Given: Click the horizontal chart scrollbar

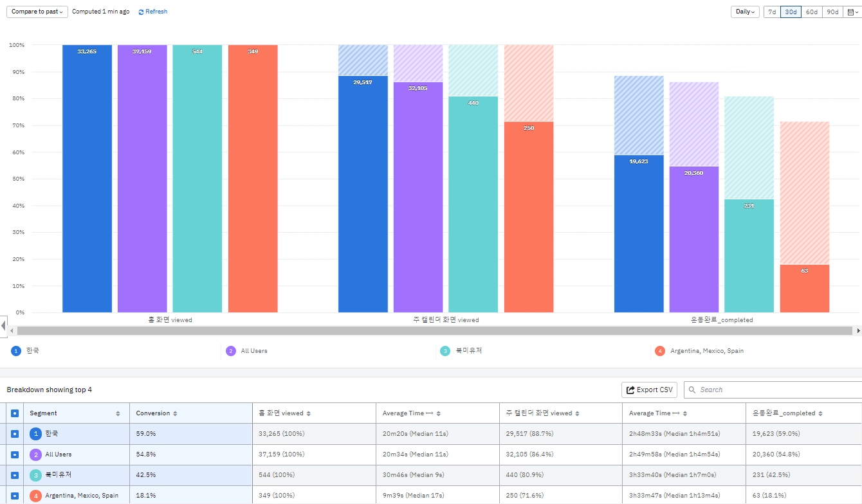Looking at the screenshot, I should click(x=435, y=330).
